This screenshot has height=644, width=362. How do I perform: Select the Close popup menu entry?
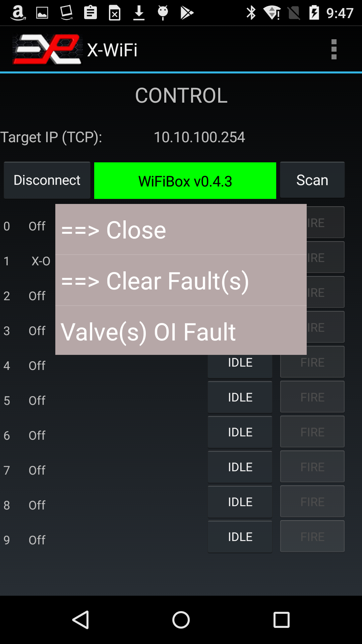click(x=181, y=230)
